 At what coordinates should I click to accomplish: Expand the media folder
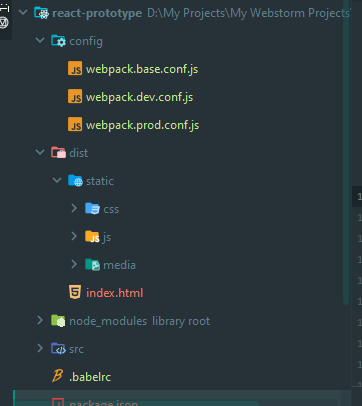coord(74,264)
